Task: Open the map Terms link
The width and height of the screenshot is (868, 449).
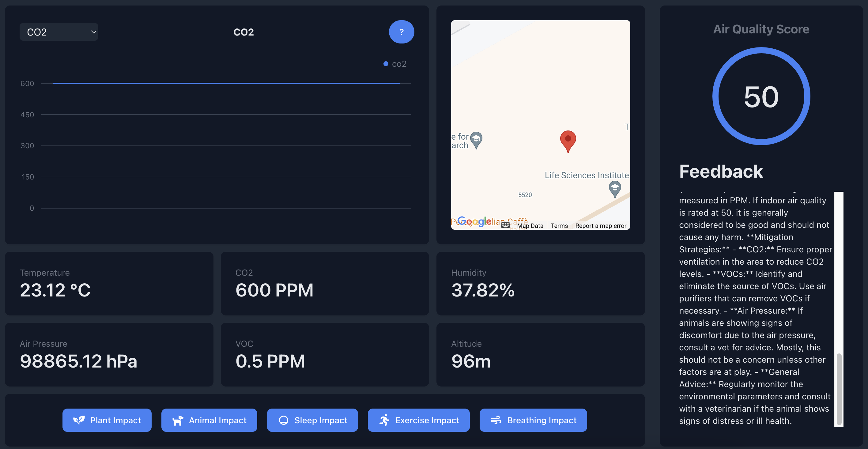Action: [x=559, y=226]
